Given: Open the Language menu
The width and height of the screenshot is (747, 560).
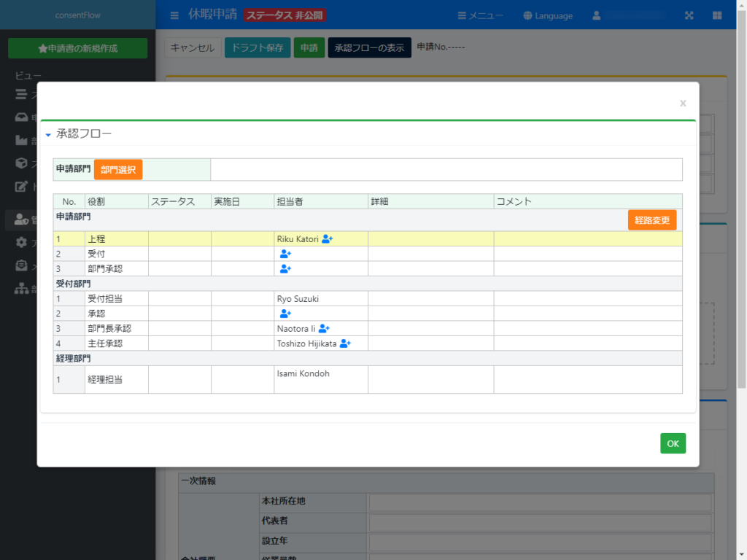Looking at the screenshot, I should tap(548, 16).
